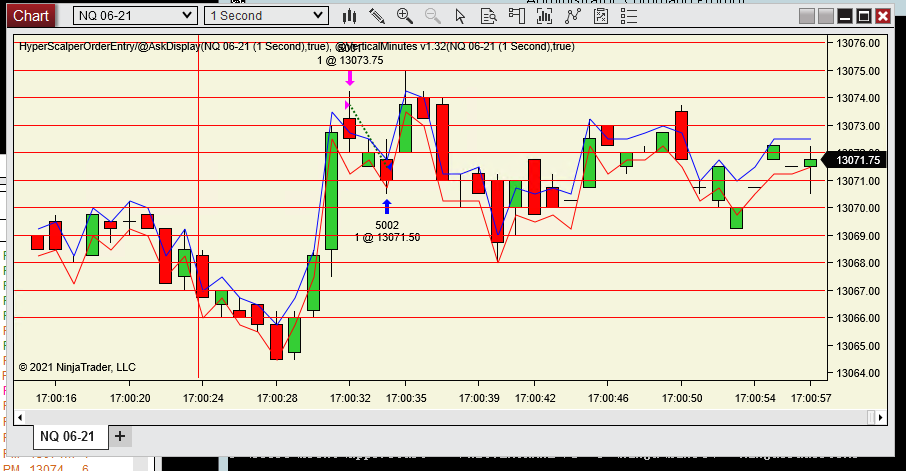The width and height of the screenshot is (906, 471).
Task: Click the zoom out magnifier icon
Action: pos(432,16)
